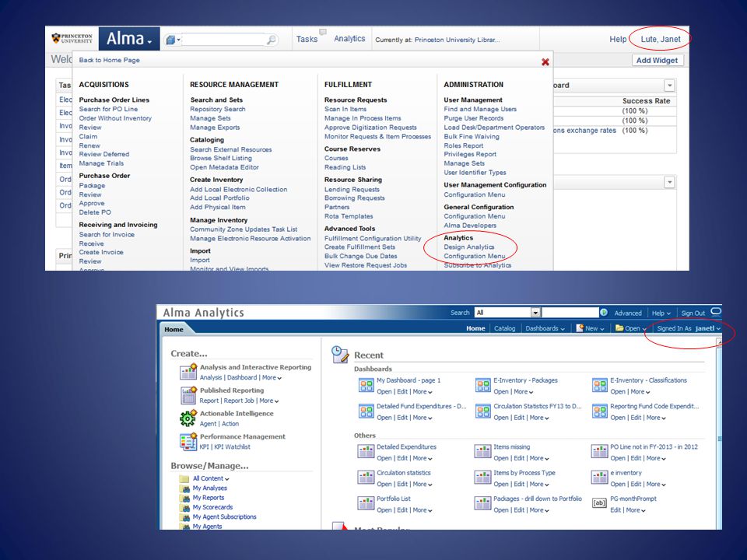Close the Alma menu with the red X
This screenshot has width=747, height=560.
(545, 62)
